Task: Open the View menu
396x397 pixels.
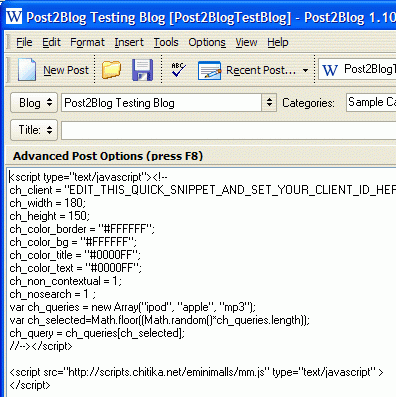Action: tap(246, 42)
